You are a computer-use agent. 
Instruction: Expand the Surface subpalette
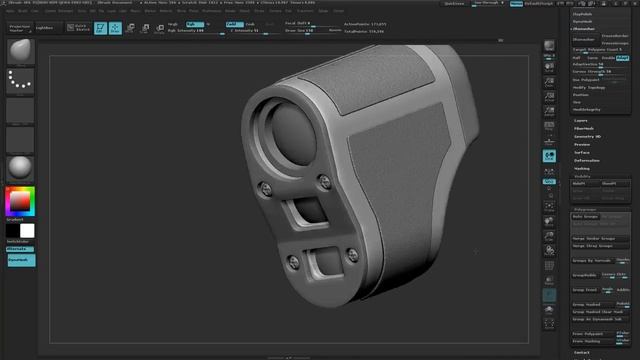pos(582,153)
